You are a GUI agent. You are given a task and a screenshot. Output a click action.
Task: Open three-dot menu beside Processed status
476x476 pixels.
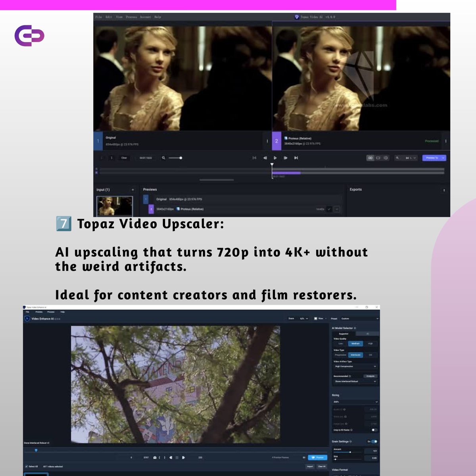pyautogui.click(x=446, y=141)
